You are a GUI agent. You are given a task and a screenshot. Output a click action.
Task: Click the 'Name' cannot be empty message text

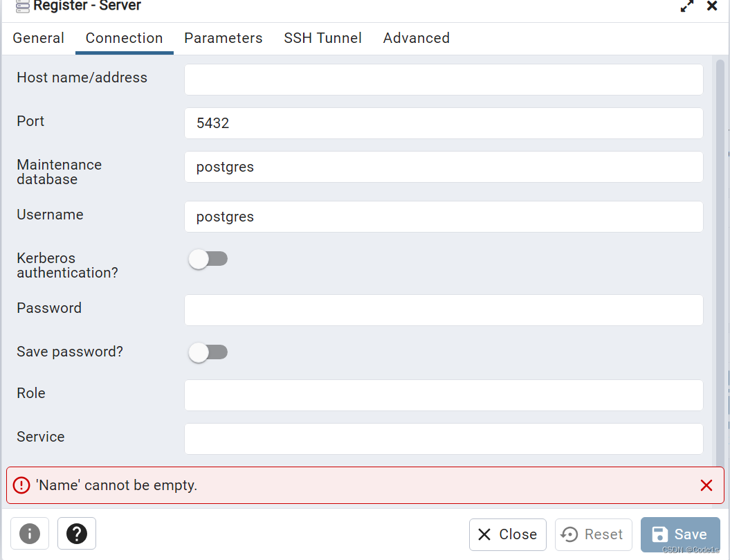tap(116, 485)
